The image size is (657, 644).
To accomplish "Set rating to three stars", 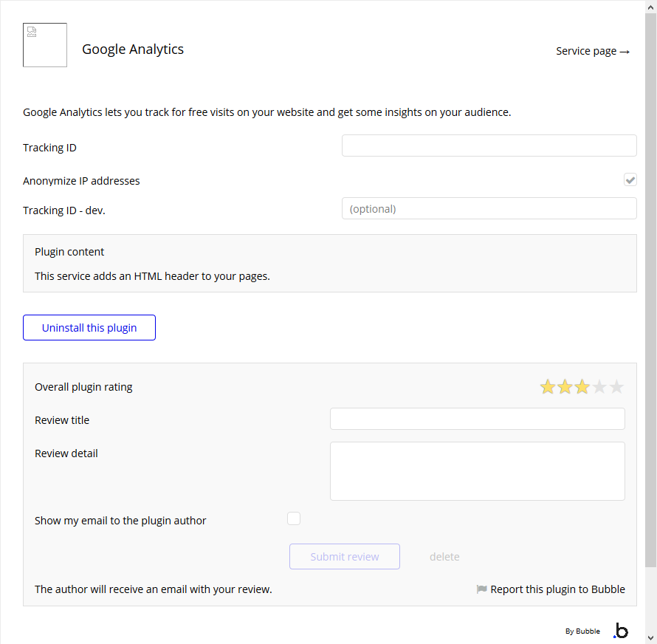I will click(582, 387).
